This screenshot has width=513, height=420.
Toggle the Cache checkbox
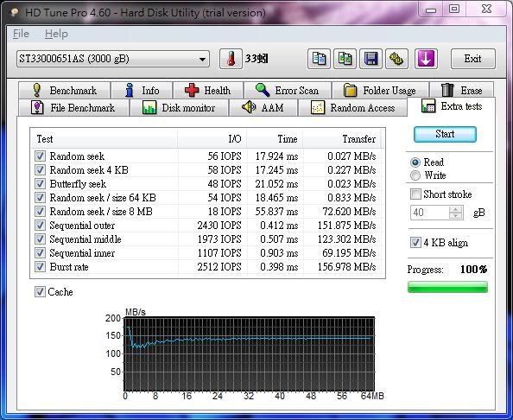coord(40,292)
